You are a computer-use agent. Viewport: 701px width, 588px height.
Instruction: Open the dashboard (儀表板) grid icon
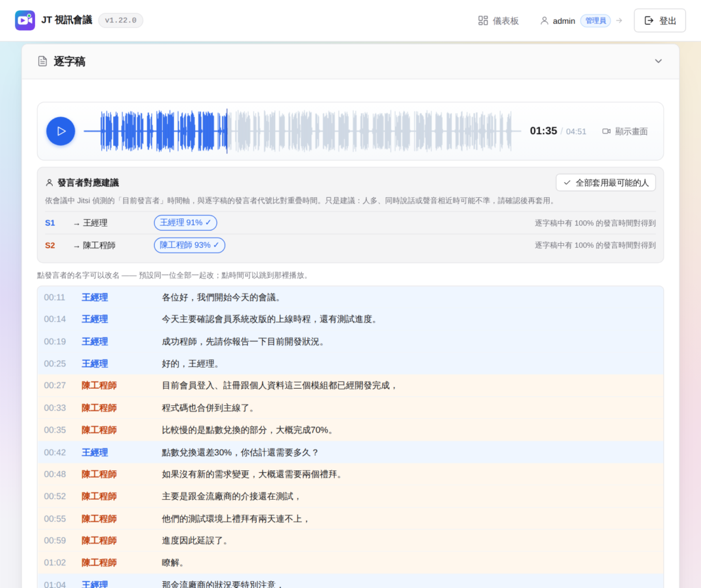pos(483,21)
